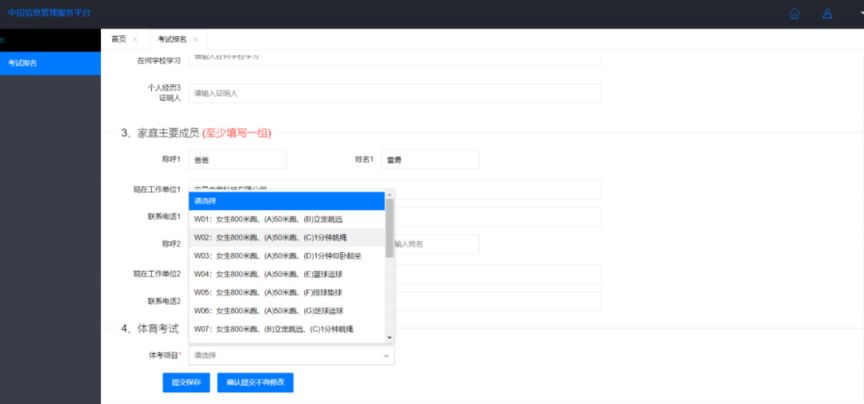Open the user profile icon
The image size is (864, 404).
(x=827, y=14)
